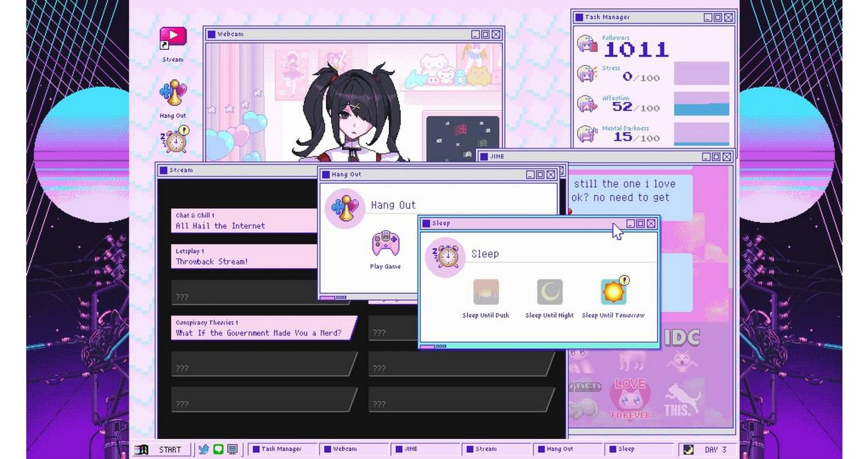Screen dimensions: 868x459
Task: Open the blue bird icon in taskbar
Action: (204, 449)
